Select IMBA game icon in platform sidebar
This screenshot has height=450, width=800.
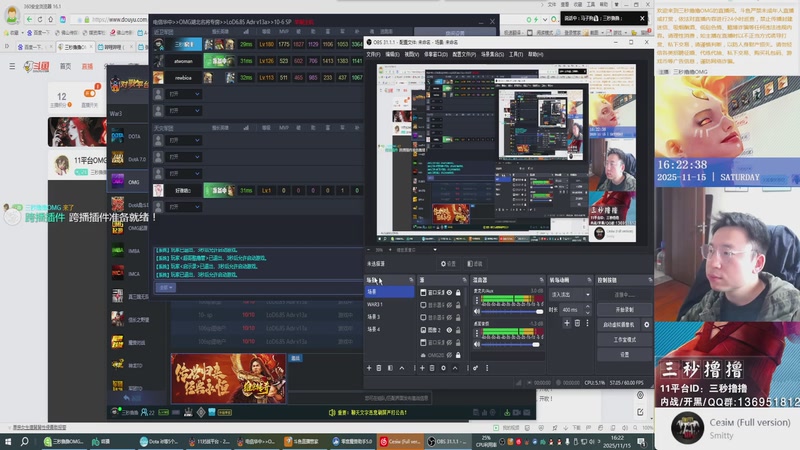pyautogui.click(x=117, y=251)
